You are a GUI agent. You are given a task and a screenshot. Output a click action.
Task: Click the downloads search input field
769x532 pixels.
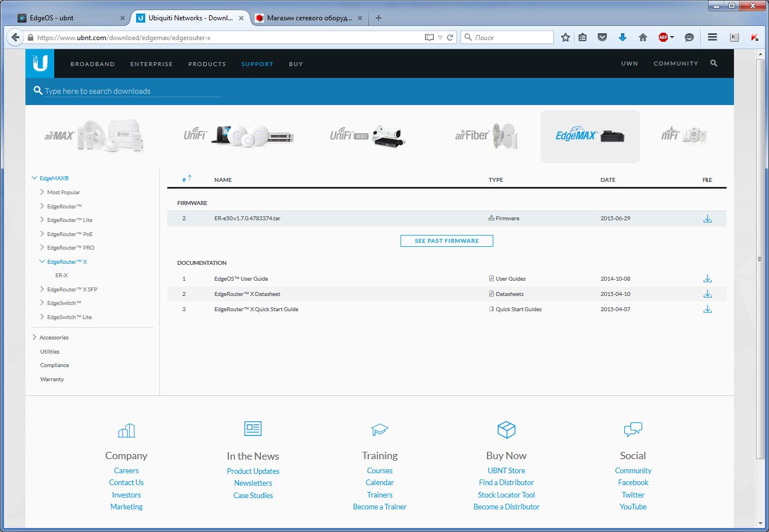(133, 91)
